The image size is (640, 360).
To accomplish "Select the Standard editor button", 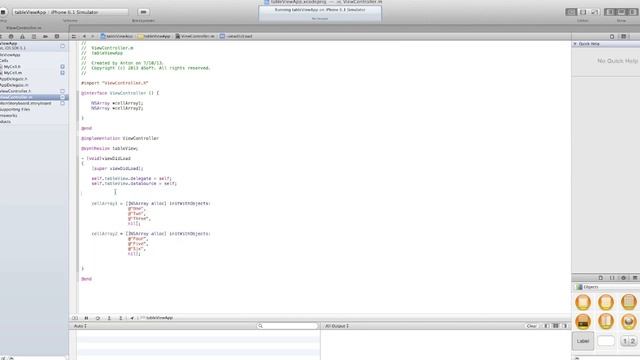I will [x=571, y=12].
